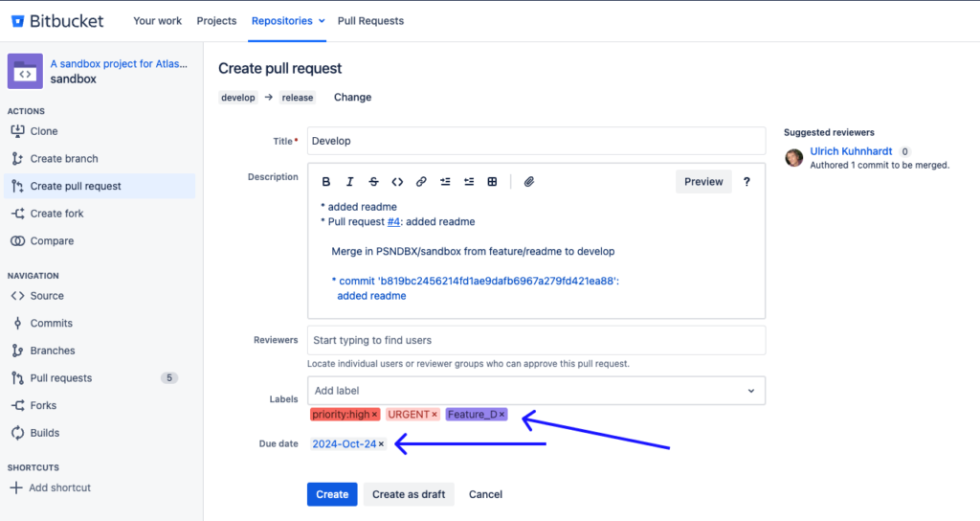Remove the priority:high label
The height and width of the screenshot is (521, 980).
tap(375, 415)
